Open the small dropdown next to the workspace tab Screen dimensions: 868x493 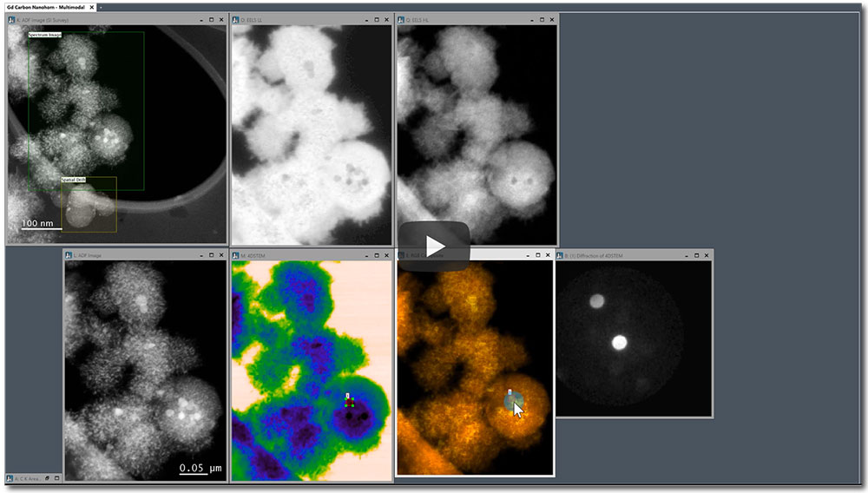100,8
